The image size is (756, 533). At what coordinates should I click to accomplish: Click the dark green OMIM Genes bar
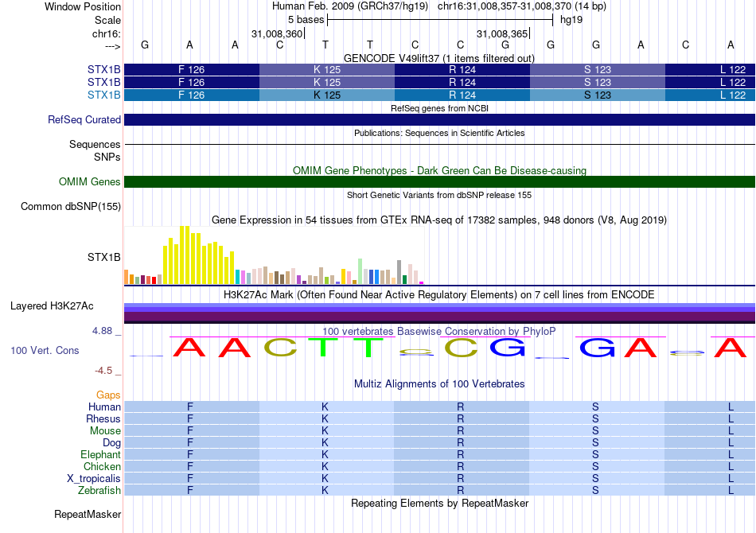pyautogui.click(x=439, y=181)
